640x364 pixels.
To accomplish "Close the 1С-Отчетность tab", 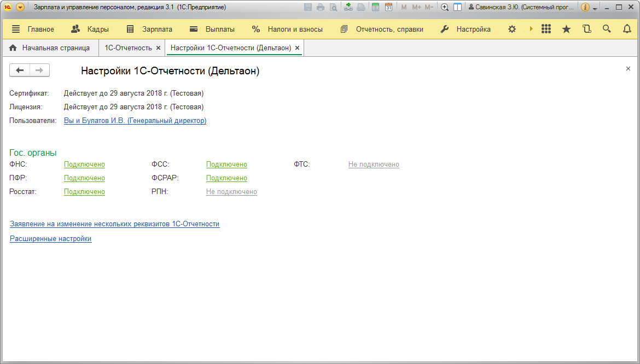I will click(x=159, y=48).
